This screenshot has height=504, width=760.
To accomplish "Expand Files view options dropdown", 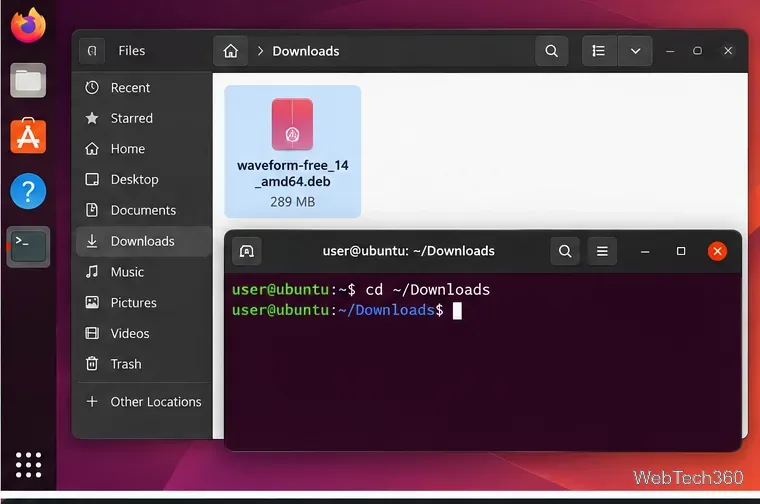I will point(635,51).
